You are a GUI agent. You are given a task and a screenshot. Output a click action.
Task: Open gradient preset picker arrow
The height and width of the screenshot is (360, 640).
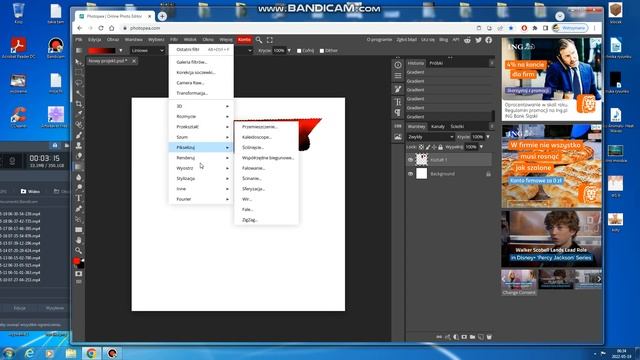click(x=120, y=51)
